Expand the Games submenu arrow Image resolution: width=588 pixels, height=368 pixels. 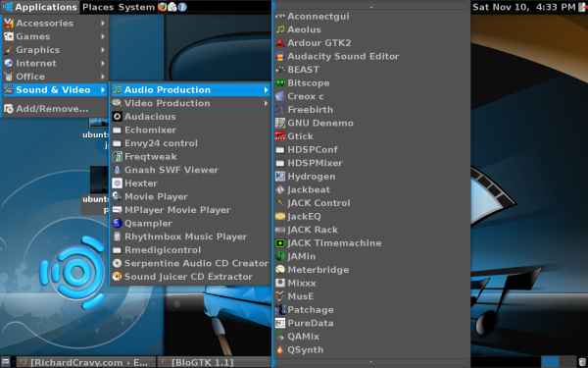[x=103, y=36]
